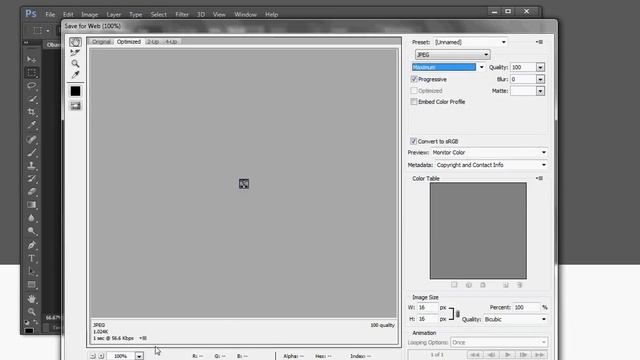Image resolution: width=640 pixels, height=360 pixels.
Task: Open the preview info flyout menu icon
Action: coord(143,338)
